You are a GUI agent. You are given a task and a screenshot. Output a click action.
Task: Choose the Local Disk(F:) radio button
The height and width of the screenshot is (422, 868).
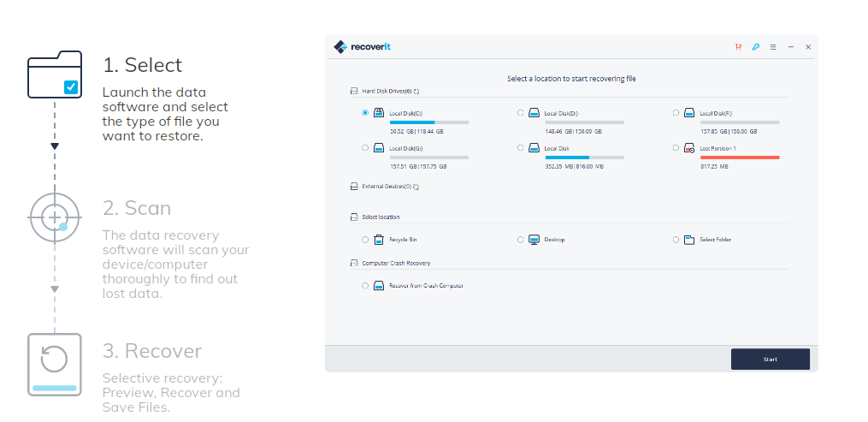pyautogui.click(x=676, y=112)
